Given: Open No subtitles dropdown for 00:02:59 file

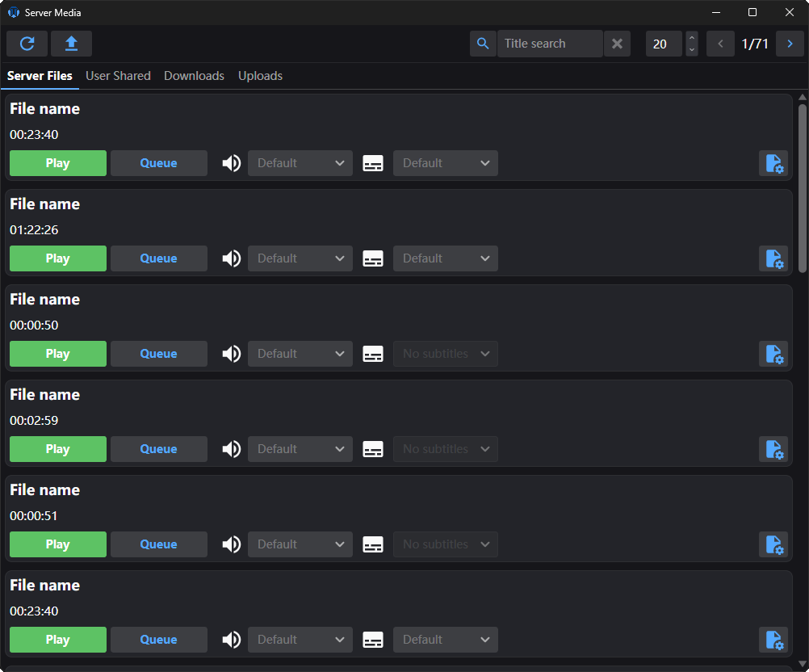Looking at the screenshot, I should click(x=445, y=449).
